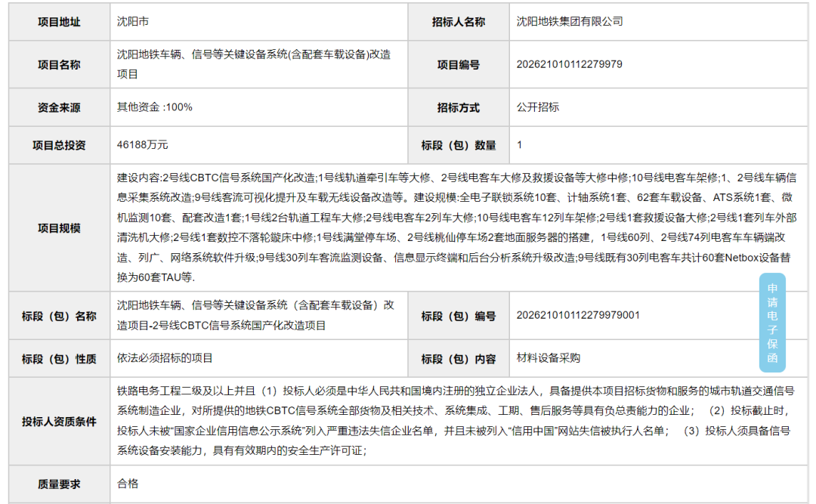
Task: Click the 建设内容 project scale paragraph
Action: tap(456, 227)
